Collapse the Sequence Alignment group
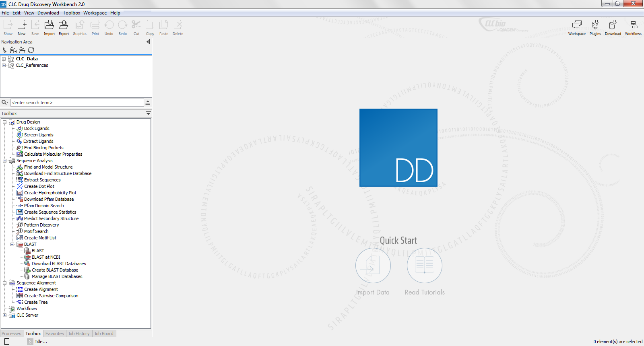The width and height of the screenshot is (644, 346). pos(5,283)
